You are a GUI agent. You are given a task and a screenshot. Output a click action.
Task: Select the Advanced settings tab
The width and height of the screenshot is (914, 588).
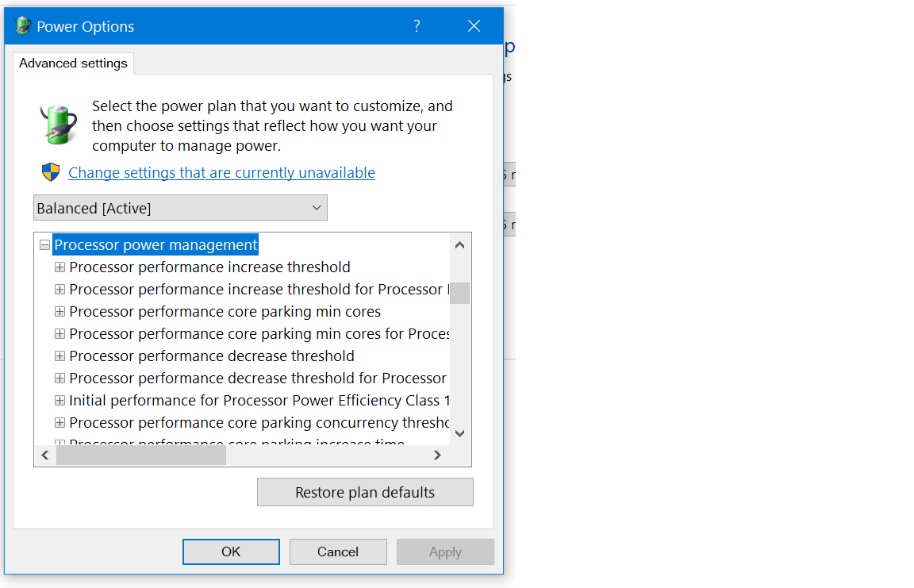[74, 63]
